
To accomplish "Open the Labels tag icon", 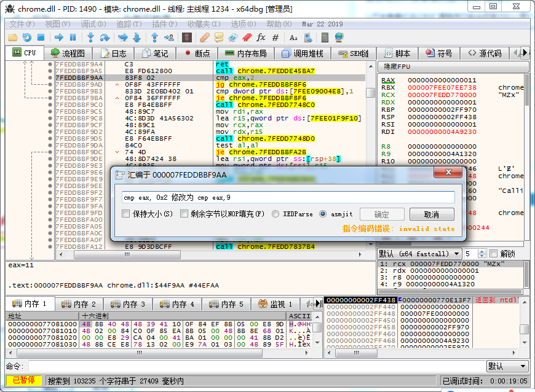I will [x=233, y=37].
